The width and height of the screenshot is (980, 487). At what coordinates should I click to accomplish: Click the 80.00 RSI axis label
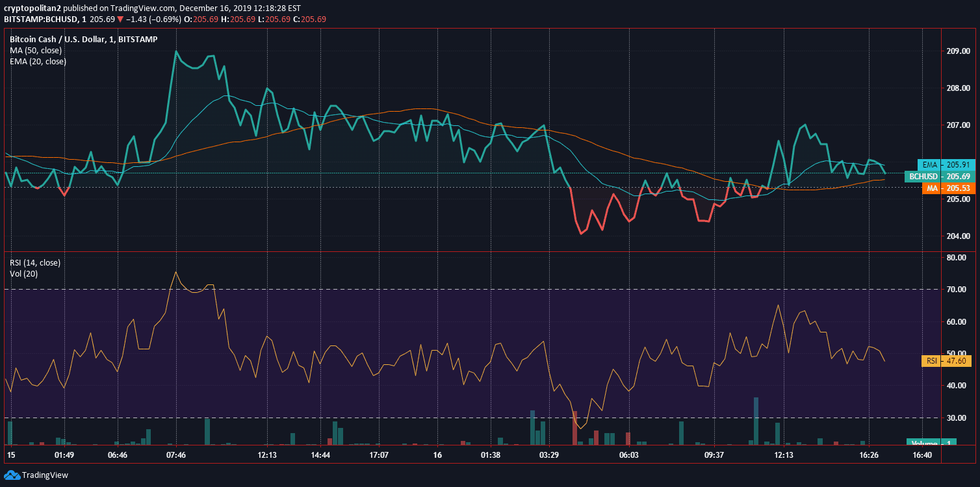[956, 258]
